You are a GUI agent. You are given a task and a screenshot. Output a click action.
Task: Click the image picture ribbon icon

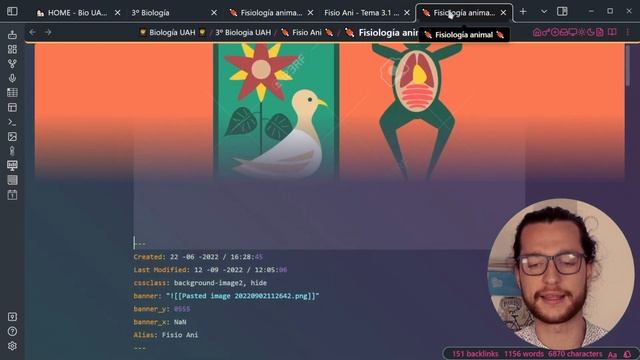pos(12,136)
